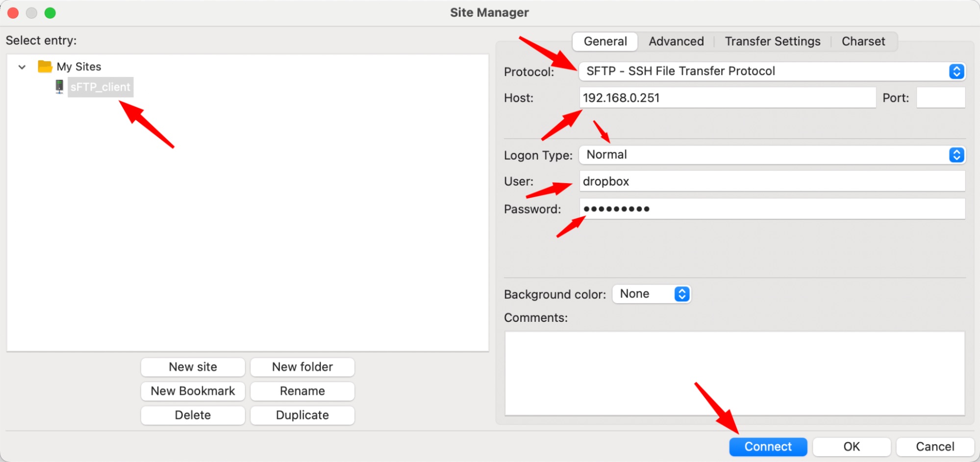The image size is (980, 462).
Task: Click the New site button
Action: [193, 367]
